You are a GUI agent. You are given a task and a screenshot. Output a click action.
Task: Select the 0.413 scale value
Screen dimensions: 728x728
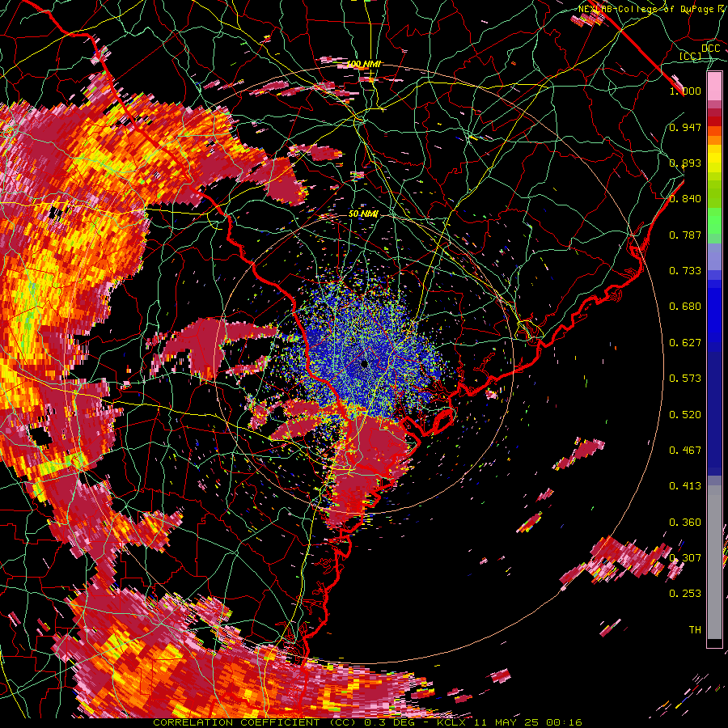(685, 485)
